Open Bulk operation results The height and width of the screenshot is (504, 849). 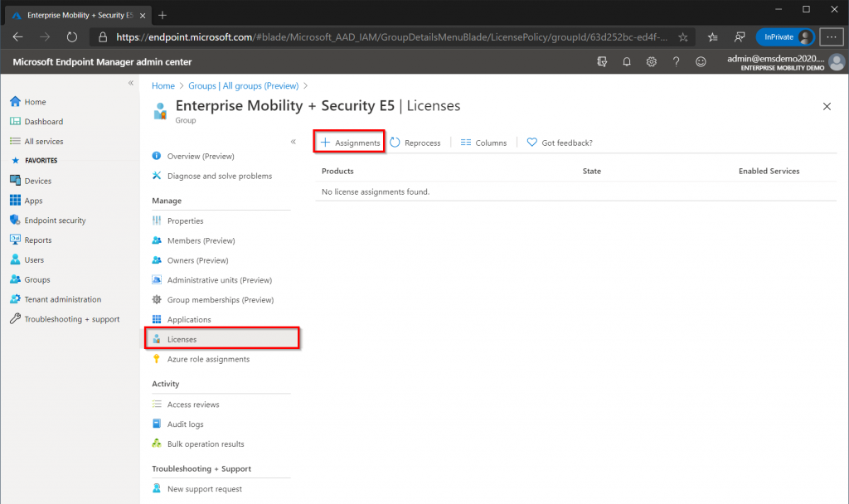(x=198, y=444)
